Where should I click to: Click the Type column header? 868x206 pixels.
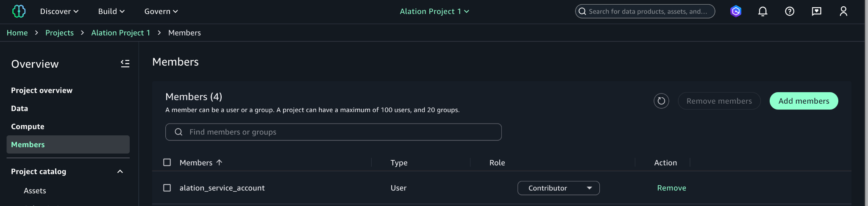click(x=399, y=163)
